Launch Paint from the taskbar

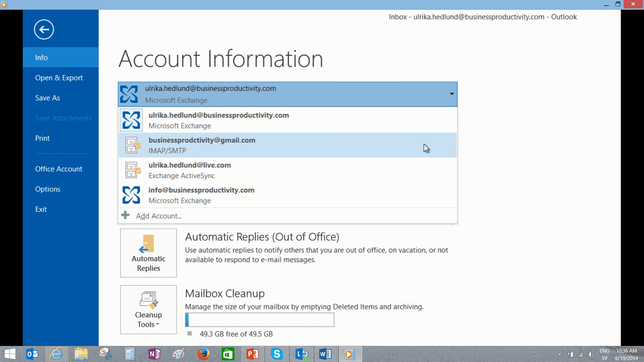[179, 354]
